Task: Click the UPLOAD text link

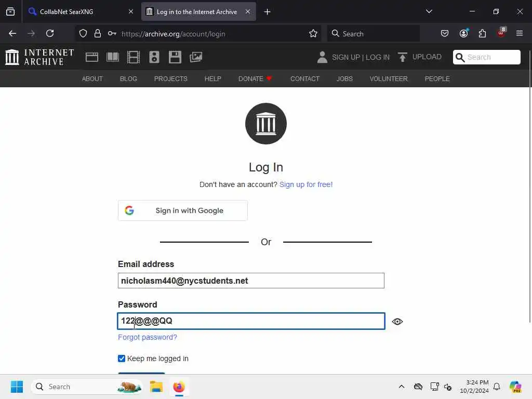Action: click(x=427, y=57)
